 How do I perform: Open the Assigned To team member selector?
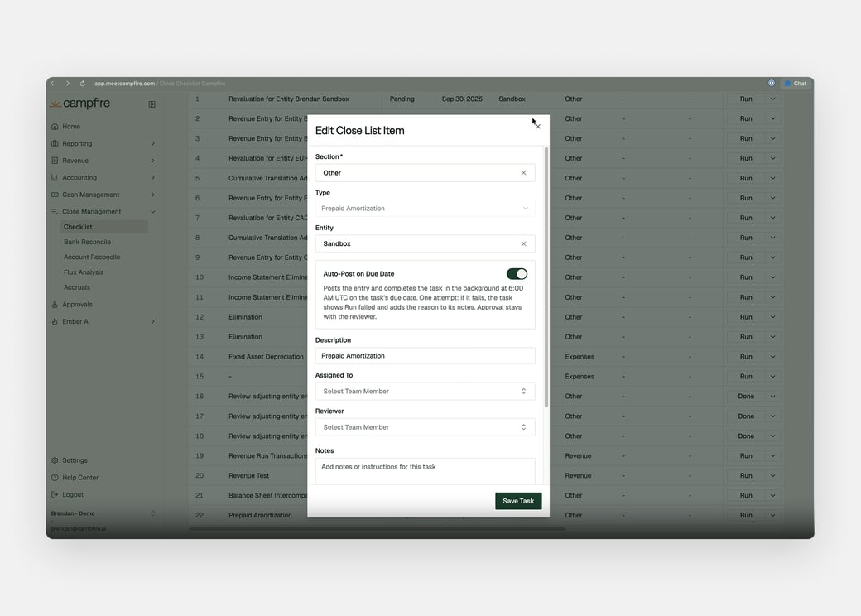click(x=425, y=392)
